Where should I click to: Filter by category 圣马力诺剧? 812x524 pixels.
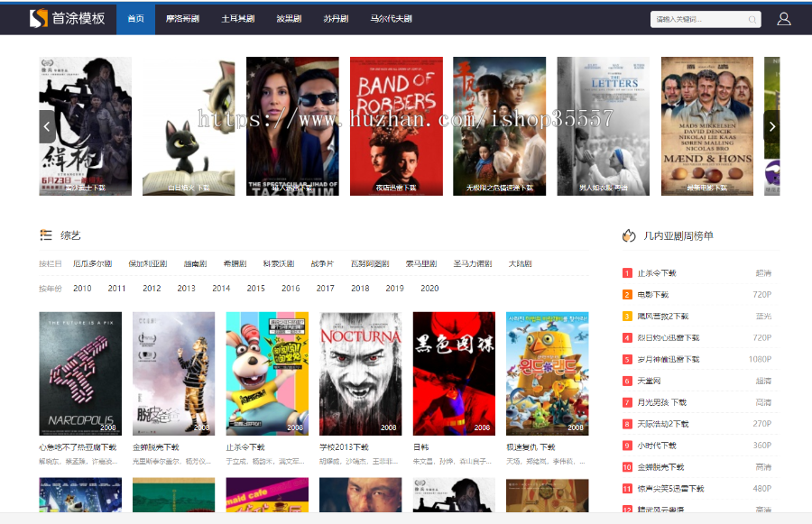coord(472,263)
